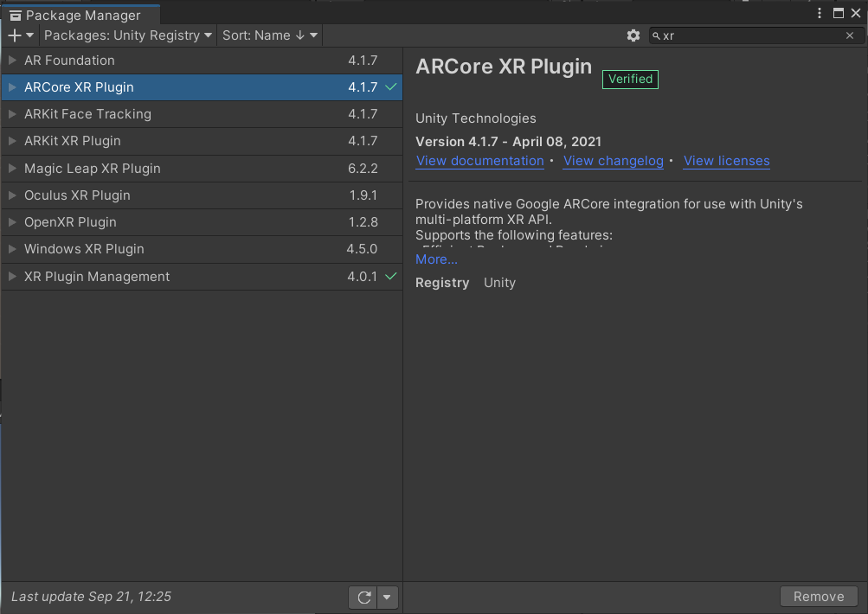Image resolution: width=868 pixels, height=614 pixels.
Task: Click the Last update Sep 21 status text
Action: (x=92, y=597)
